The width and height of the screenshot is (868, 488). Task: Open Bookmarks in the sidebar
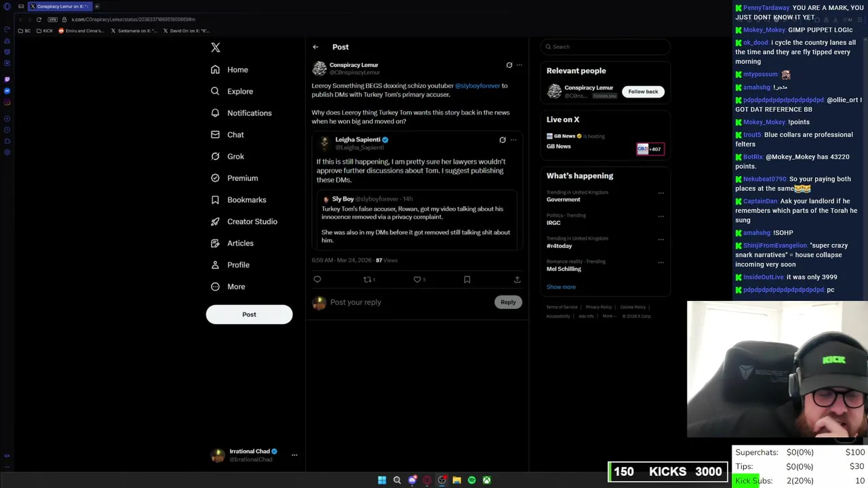tap(238, 200)
